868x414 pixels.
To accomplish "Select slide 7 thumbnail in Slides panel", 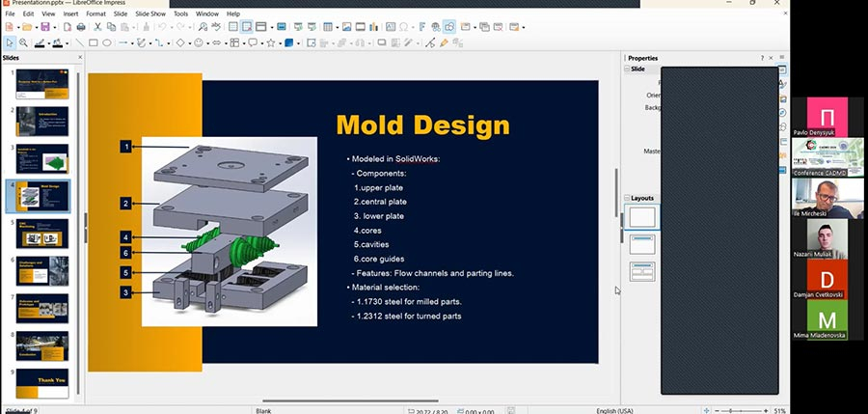I will coord(41,308).
